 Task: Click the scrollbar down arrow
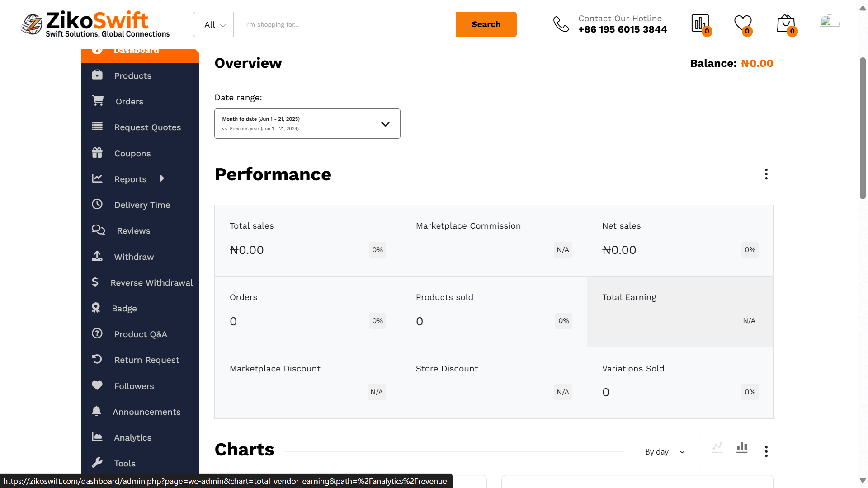click(x=863, y=480)
